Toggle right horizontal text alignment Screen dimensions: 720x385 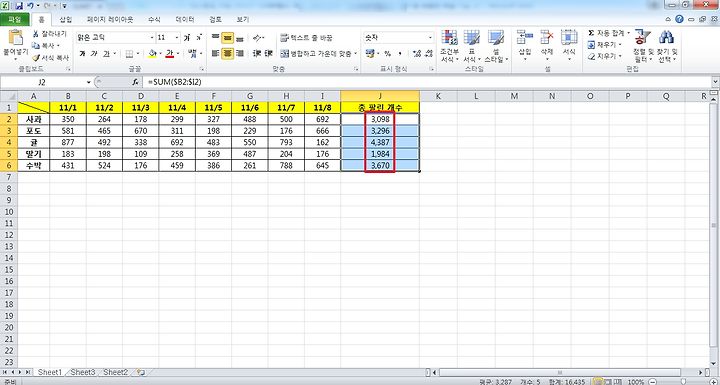[x=239, y=54]
